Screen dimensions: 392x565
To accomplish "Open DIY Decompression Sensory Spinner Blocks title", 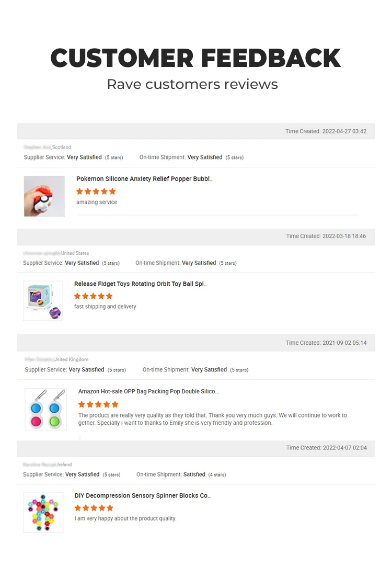I will tap(143, 495).
